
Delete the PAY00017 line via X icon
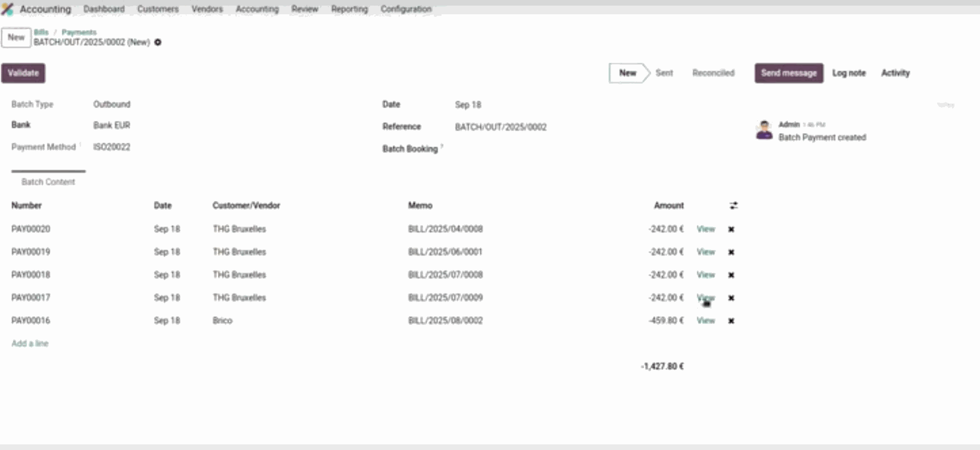tap(731, 298)
